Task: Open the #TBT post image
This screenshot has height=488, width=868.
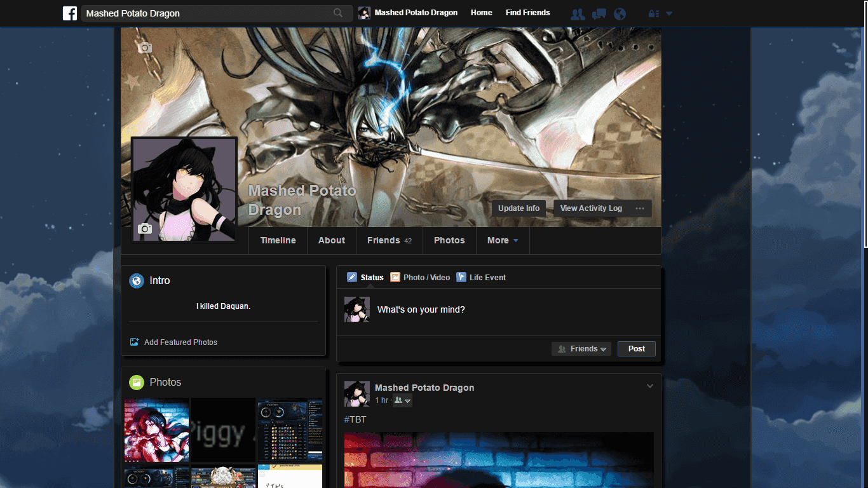Action: point(499,460)
